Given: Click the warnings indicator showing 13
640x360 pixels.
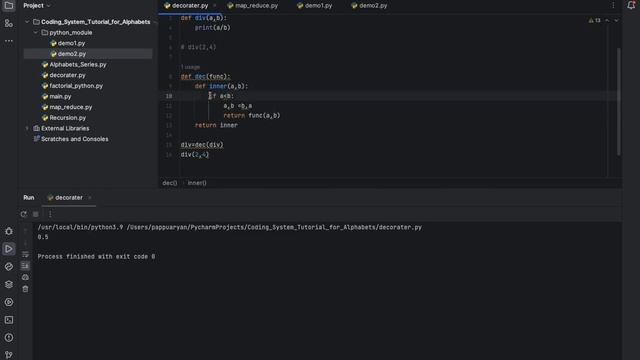Looking at the screenshot, I should click(x=595, y=20).
